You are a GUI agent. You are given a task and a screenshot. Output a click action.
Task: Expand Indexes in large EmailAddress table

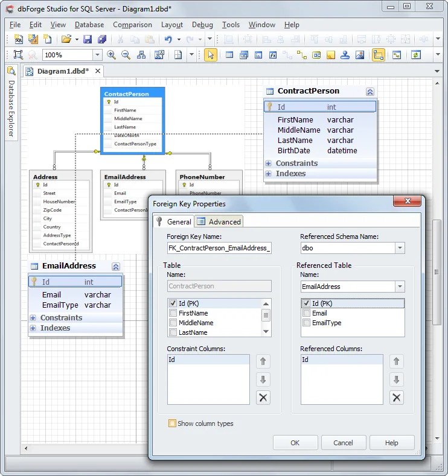pos(33,328)
